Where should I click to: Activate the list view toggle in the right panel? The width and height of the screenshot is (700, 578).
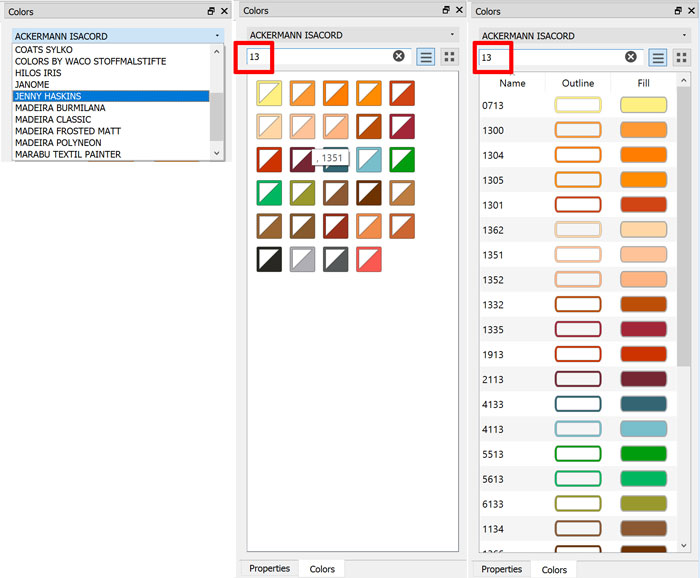(658, 57)
